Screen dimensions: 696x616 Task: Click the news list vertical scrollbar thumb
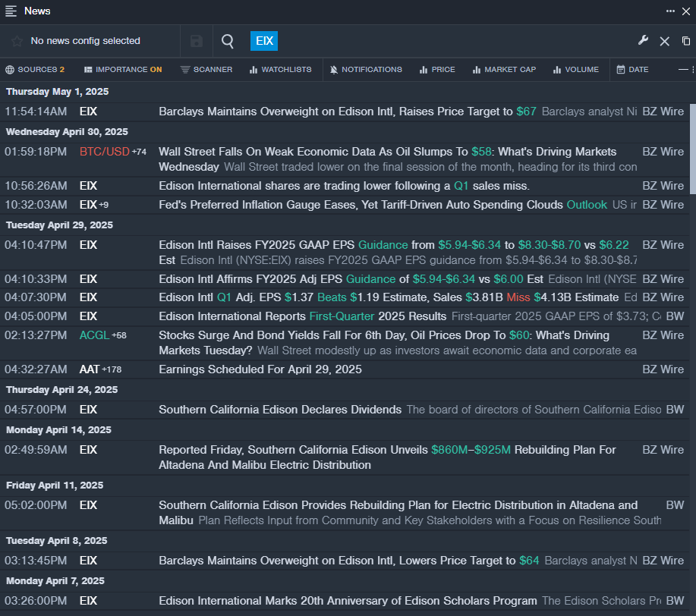tap(693, 149)
